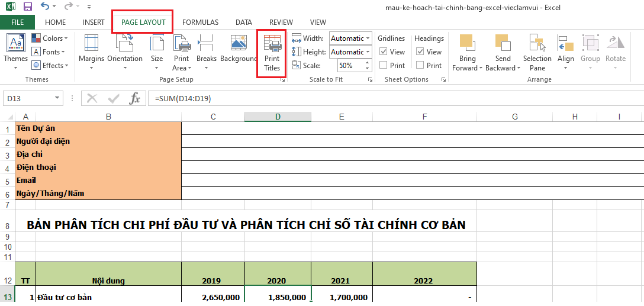644x306 pixels.
Task: Open the theme Effects dropdown
Action: [50, 65]
